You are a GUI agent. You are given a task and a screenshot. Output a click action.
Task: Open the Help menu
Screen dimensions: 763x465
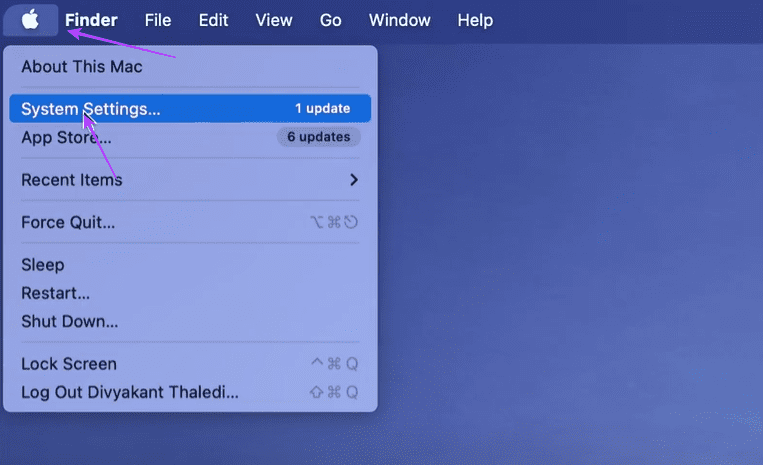475,20
